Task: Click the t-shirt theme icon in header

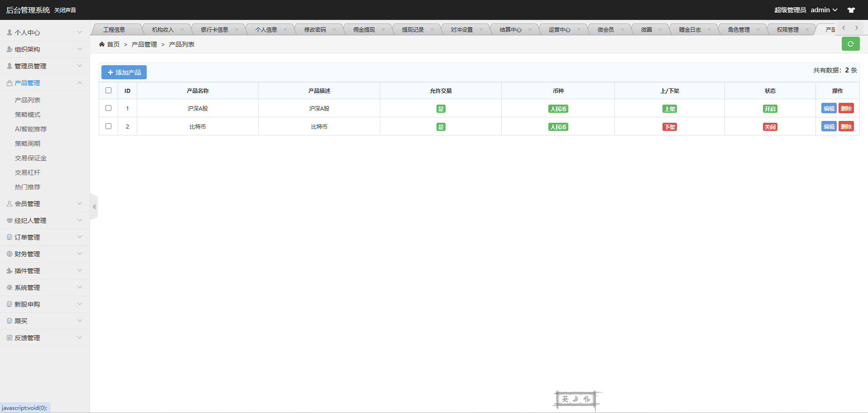Action: click(851, 10)
